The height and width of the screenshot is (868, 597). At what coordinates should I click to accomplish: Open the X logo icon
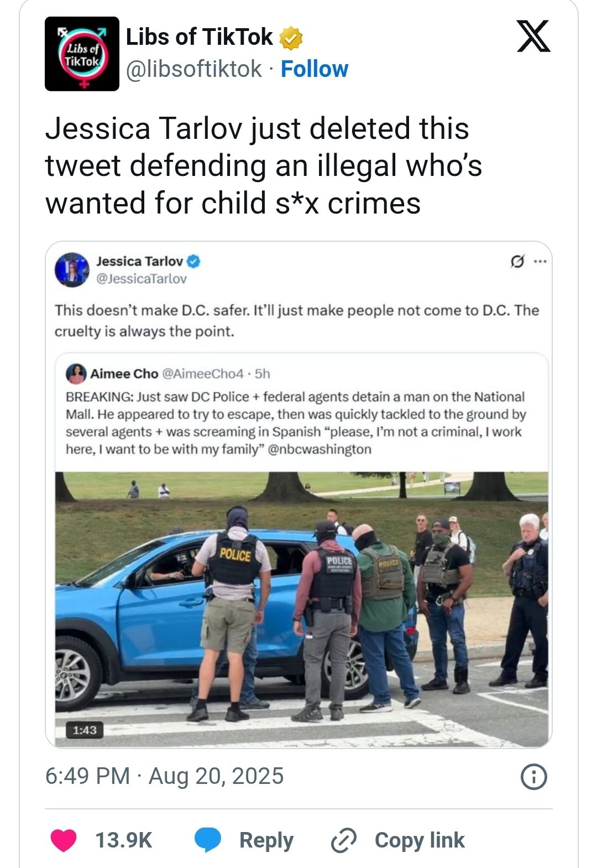point(533,36)
